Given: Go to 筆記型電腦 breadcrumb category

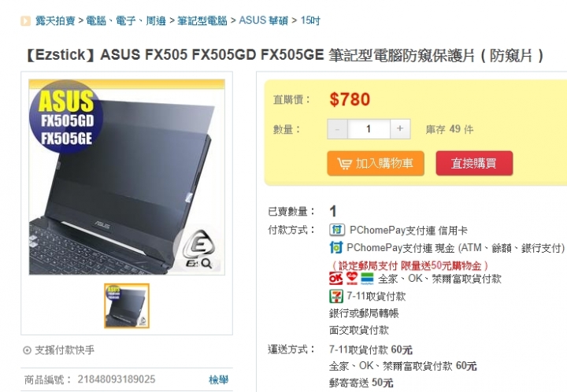Looking at the screenshot, I should coord(202,20).
